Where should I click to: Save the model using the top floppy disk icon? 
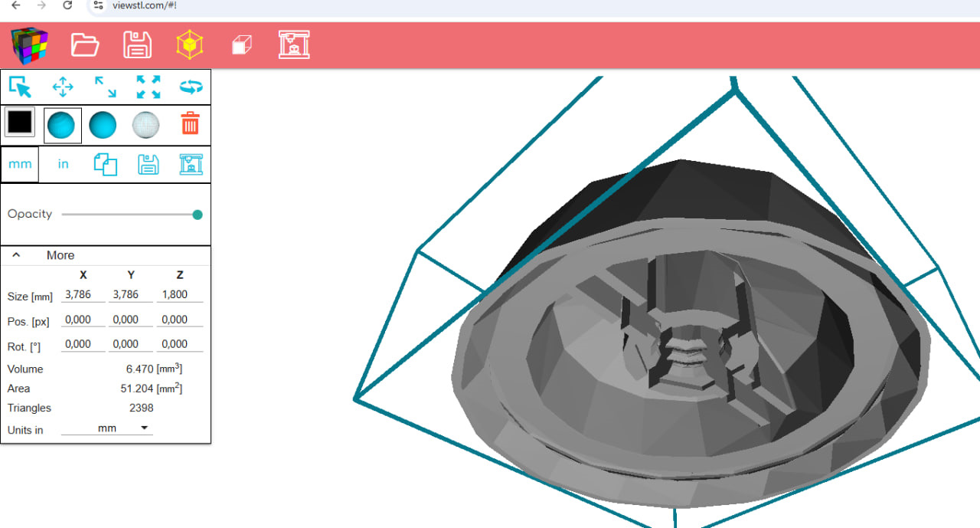(137, 45)
